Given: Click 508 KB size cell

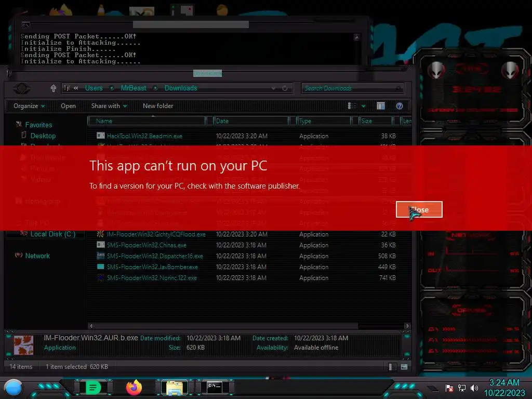Looking at the screenshot, I should (x=387, y=256).
